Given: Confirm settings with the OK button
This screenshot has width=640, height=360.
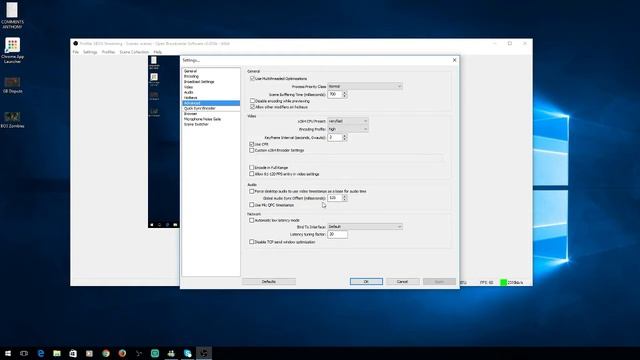Looking at the screenshot, I should (366, 282).
